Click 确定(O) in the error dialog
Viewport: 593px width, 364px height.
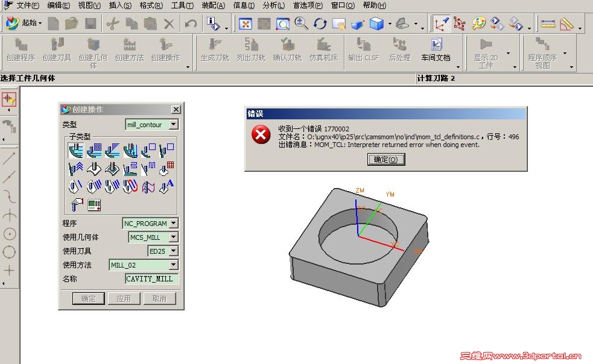[x=385, y=160]
